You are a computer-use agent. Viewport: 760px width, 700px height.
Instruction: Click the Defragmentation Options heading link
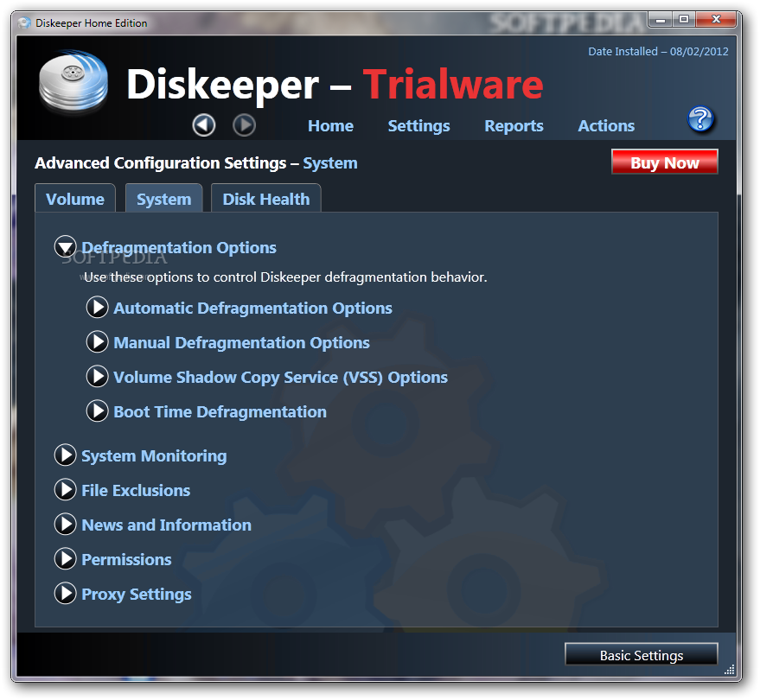(179, 247)
